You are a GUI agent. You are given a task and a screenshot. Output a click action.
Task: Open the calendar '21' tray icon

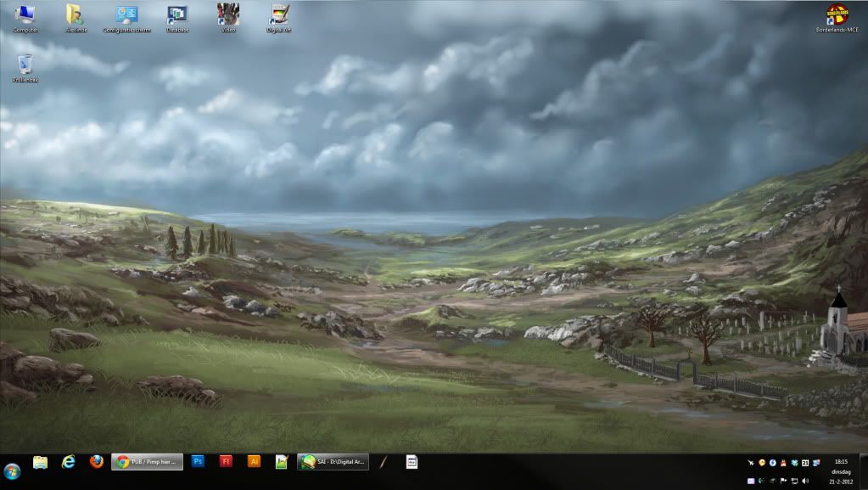[805, 462]
